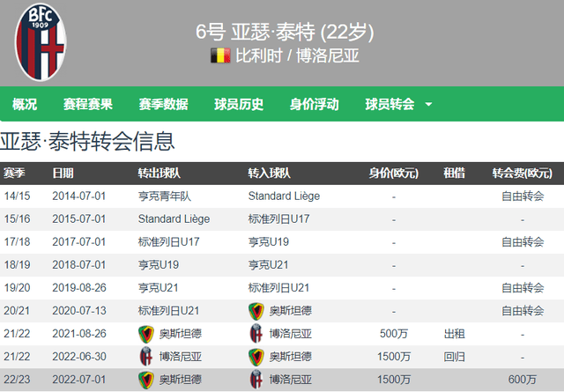Click Oostende crest in 20/21 row
Screen dimensions: 564x392
click(x=256, y=311)
